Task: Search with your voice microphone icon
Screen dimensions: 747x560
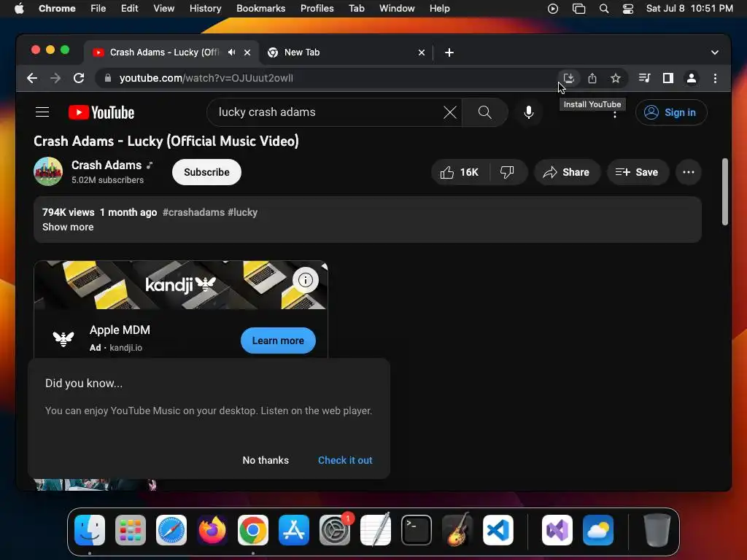Action: pos(528,112)
